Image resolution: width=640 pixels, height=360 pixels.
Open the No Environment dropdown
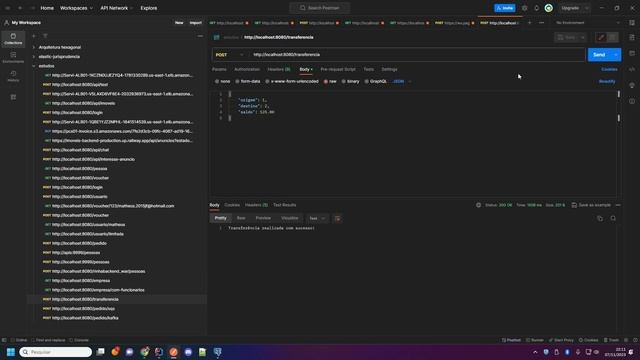[x=588, y=23]
